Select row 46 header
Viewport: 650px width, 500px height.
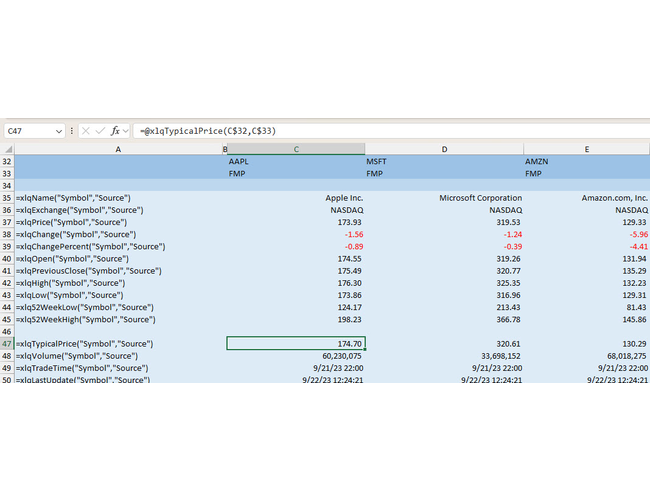[7, 331]
